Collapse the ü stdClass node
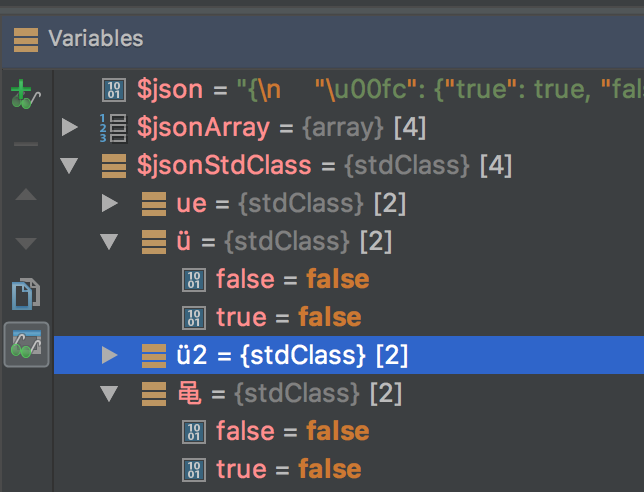The image size is (644, 492). (x=110, y=242)
